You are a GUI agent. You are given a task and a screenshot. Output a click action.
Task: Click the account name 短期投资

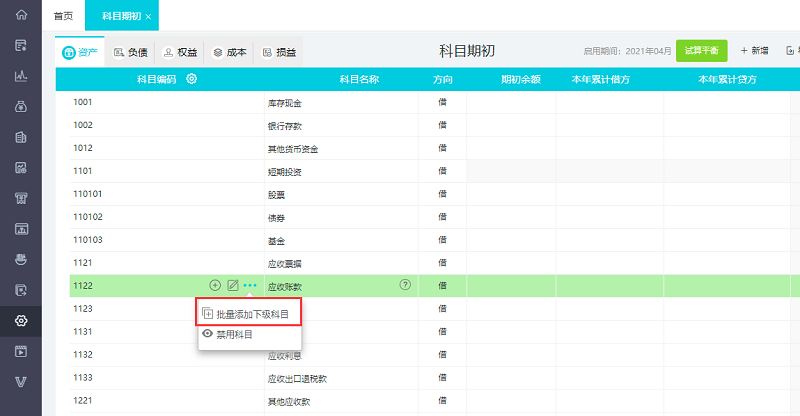[285, 173]
